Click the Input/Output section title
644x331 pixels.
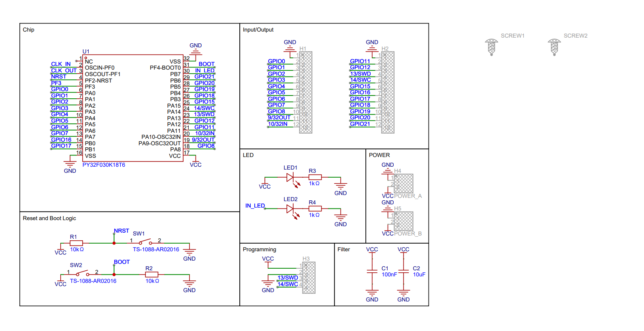[x=258, y=30]
